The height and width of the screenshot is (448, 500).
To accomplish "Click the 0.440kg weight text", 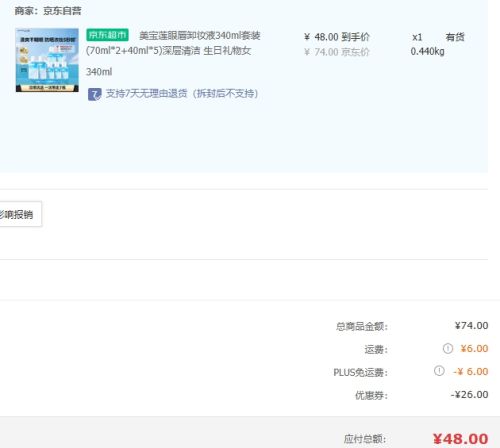I will pos(427,51).
